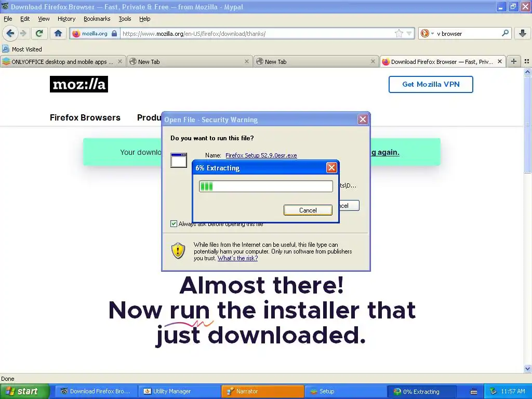Click the 11:57 AM clock
532x399 pixels.
[513, 391]
